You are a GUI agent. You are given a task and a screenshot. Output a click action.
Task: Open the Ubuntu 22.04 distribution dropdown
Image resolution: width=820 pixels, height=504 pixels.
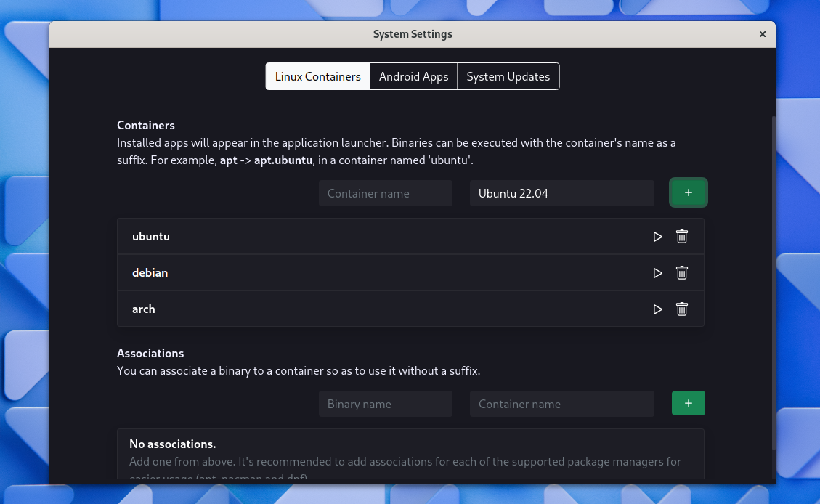click(x=561, y=193)
